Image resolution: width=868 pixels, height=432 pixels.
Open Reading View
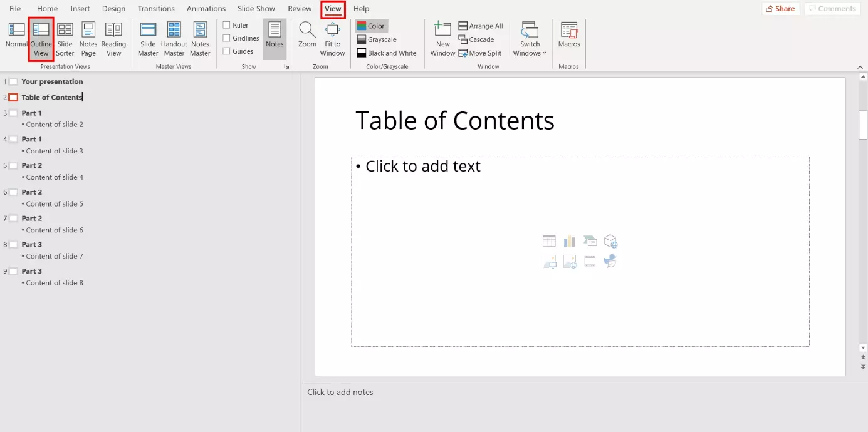point(113,39)
